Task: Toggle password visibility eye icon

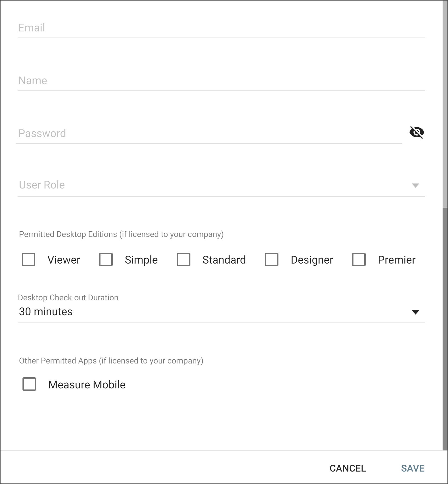Action: [417, 132]
